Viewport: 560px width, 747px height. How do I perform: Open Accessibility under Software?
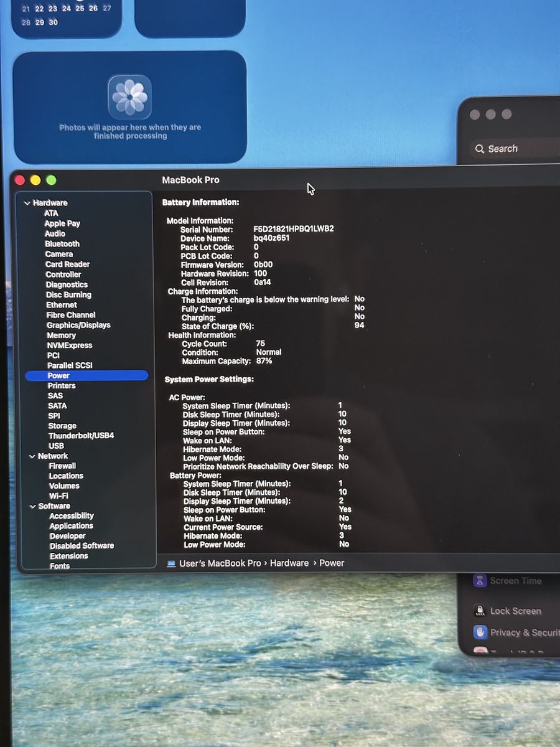click(72, 516)
